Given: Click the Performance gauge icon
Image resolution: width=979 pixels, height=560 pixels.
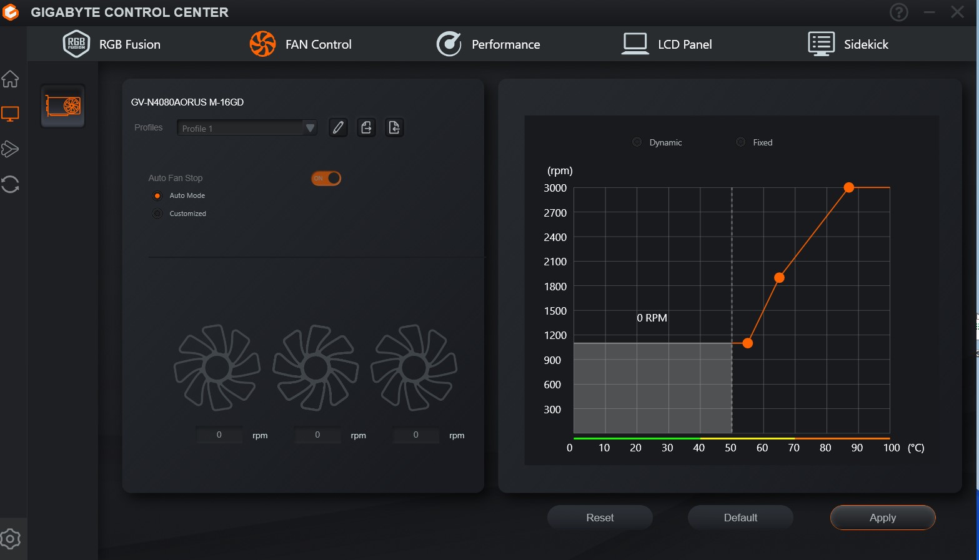Looking at the screenshot, I should pos(449,44).
